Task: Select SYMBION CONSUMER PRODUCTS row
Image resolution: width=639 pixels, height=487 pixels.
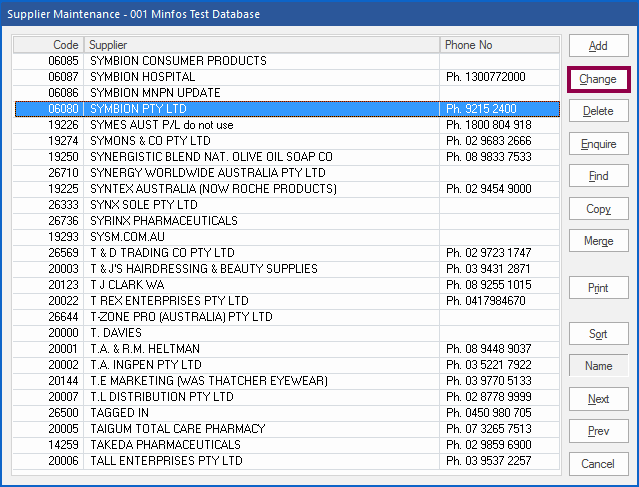Action: (286, 61)
